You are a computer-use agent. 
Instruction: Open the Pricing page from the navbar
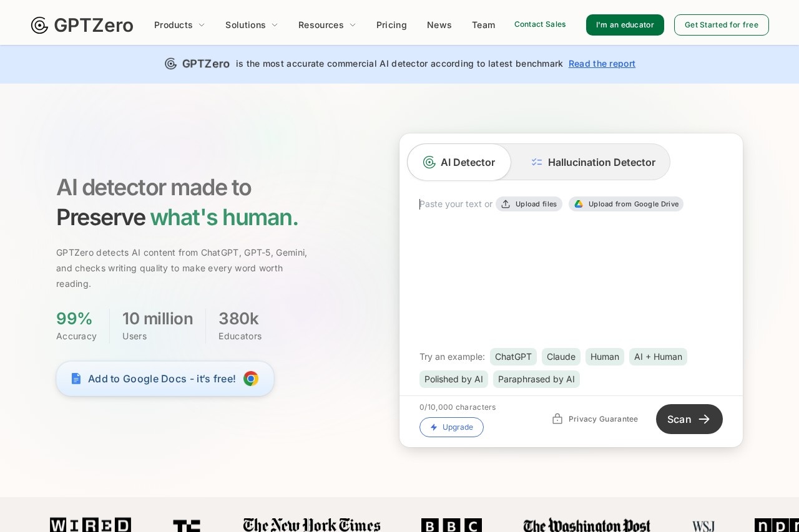click(391, 25)
